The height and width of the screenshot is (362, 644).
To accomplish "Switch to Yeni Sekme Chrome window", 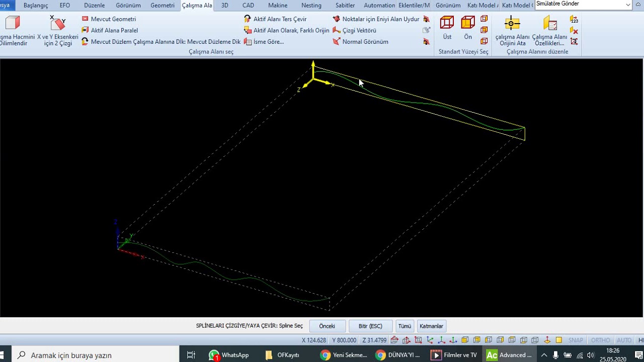I will (x=345, y=355).
